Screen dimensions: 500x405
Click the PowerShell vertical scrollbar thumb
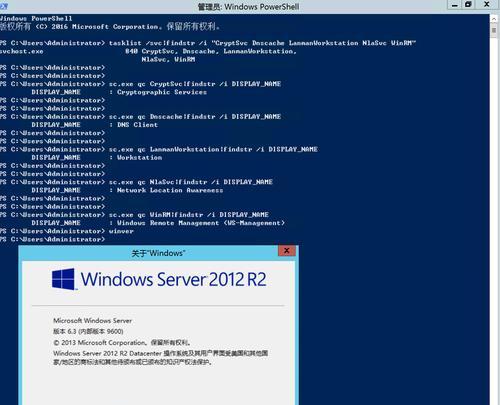[x=494, y=31]
